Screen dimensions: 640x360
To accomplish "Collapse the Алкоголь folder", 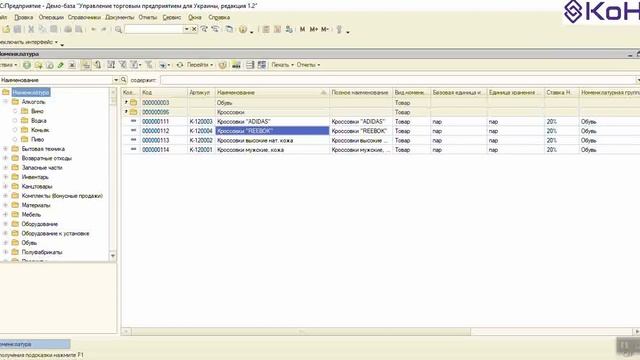I will [6, 102].
